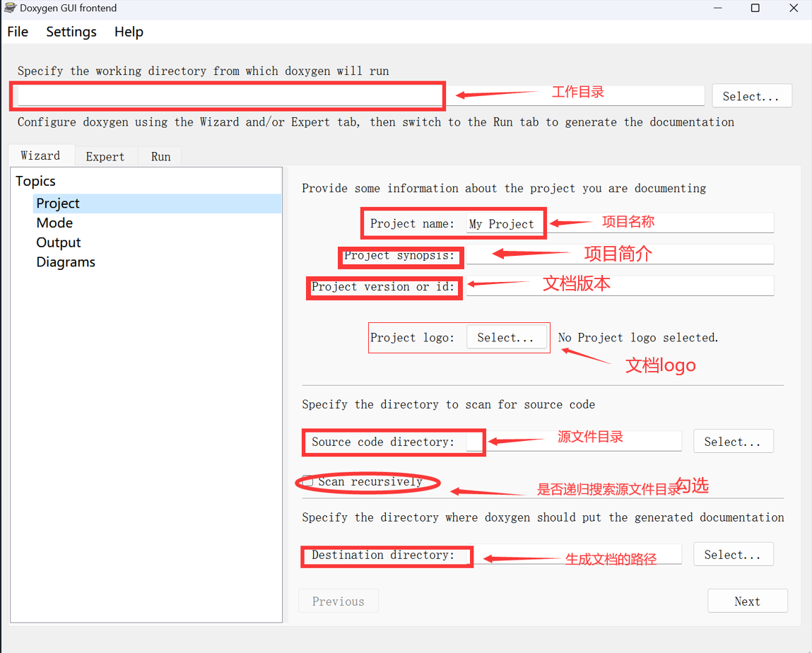Open the Help menu
Viewport: 812px width, 653px height.
coord(128,31)
